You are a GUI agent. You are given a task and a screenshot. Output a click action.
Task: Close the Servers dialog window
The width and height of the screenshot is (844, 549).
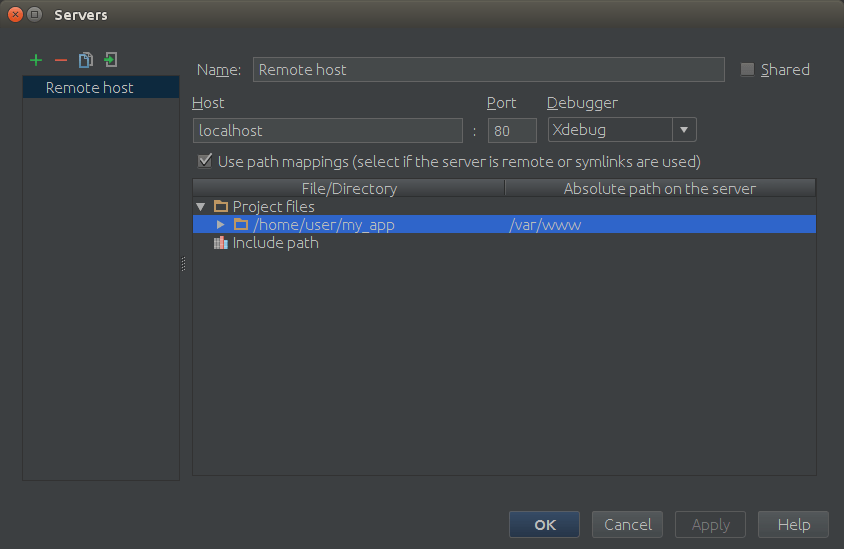pos(15,15)
